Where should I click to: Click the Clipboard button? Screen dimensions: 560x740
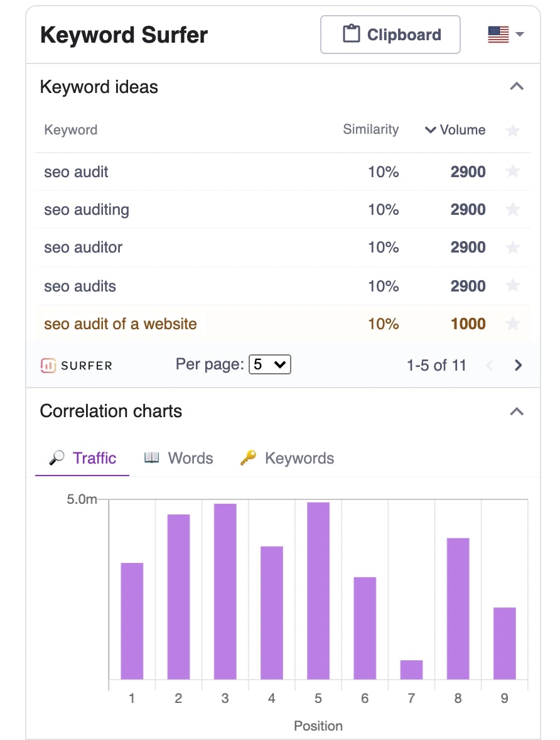(390, 35)
